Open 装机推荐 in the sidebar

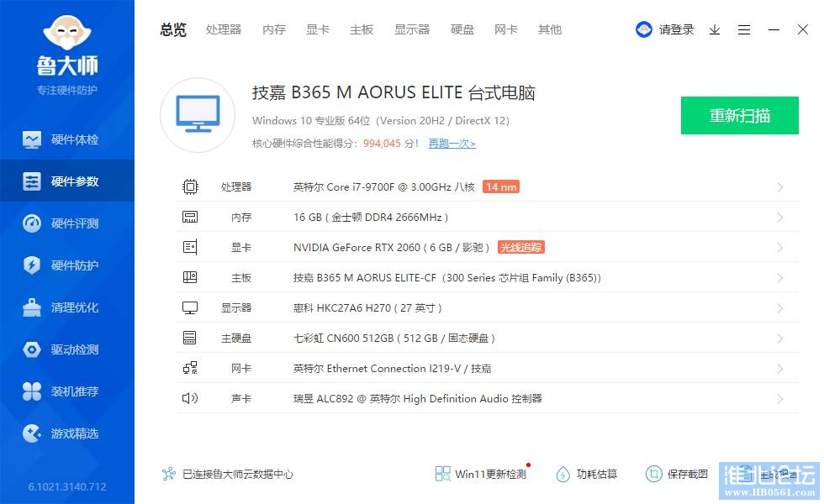[67, 391]
